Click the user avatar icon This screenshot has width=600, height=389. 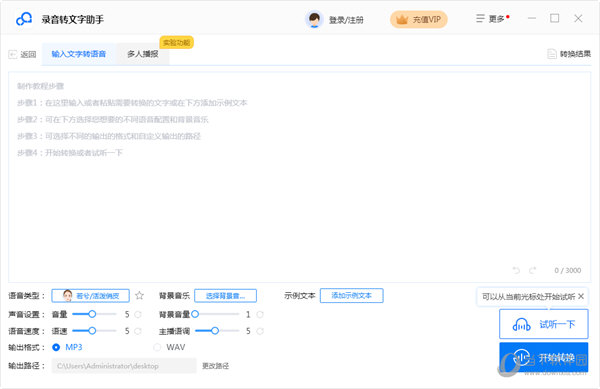pos(315,19)
